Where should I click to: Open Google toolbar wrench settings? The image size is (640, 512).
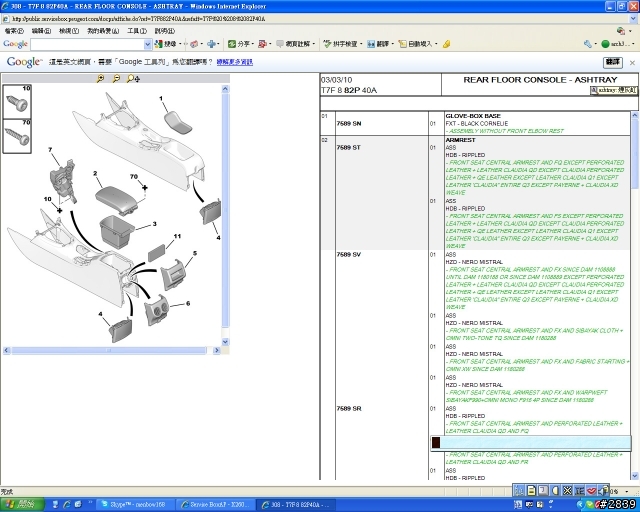(588, 44)
